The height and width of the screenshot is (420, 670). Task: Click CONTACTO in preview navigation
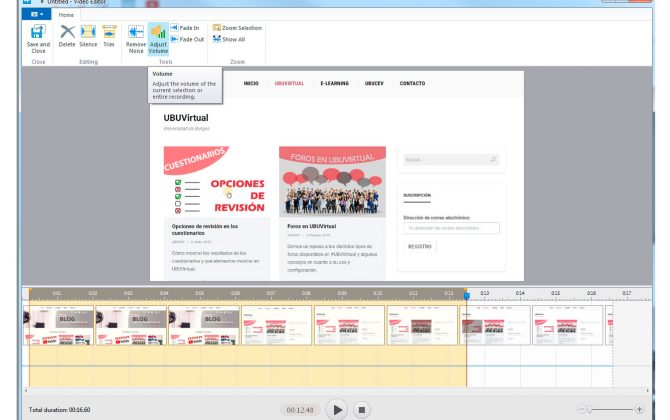point(412,83)
